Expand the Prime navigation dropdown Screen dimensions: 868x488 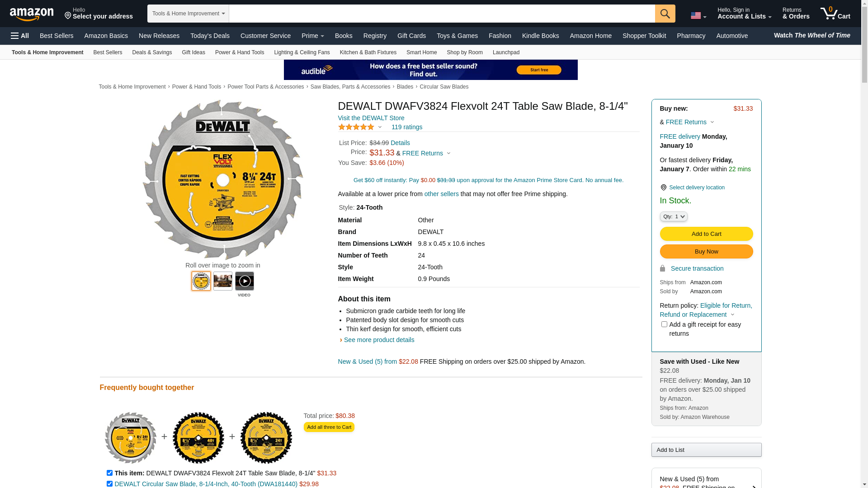point(313,36)
